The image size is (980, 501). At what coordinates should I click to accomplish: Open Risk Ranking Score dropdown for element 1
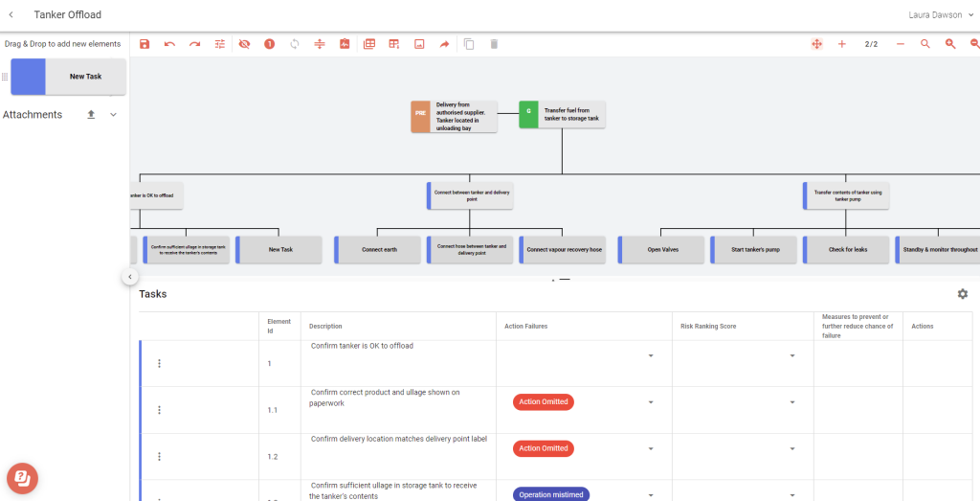click(791, 356)
